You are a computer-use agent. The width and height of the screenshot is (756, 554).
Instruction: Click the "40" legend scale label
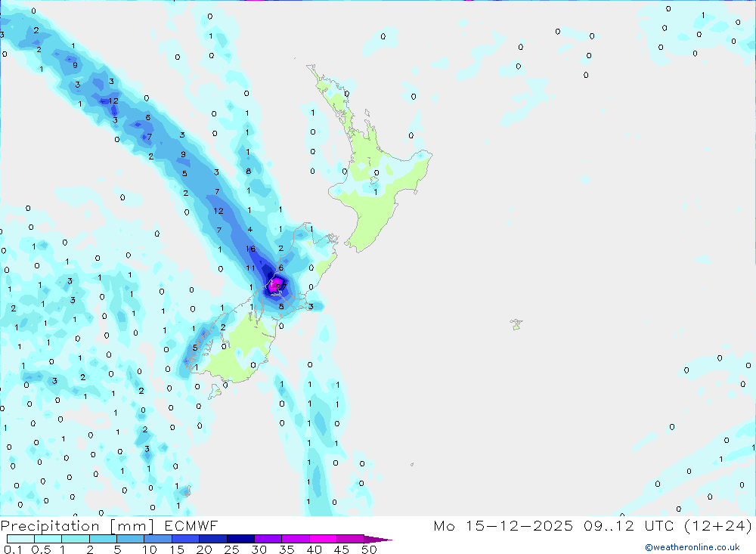pos(314,549)
